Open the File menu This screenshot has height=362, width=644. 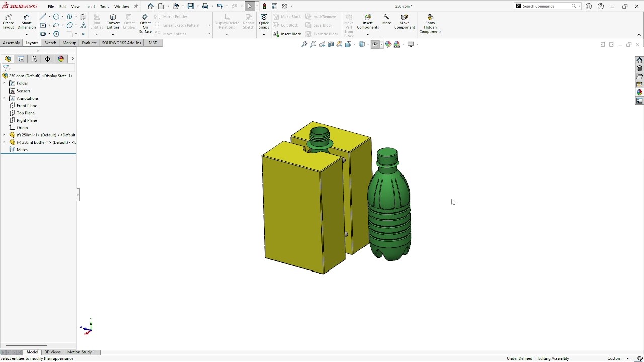51,6
